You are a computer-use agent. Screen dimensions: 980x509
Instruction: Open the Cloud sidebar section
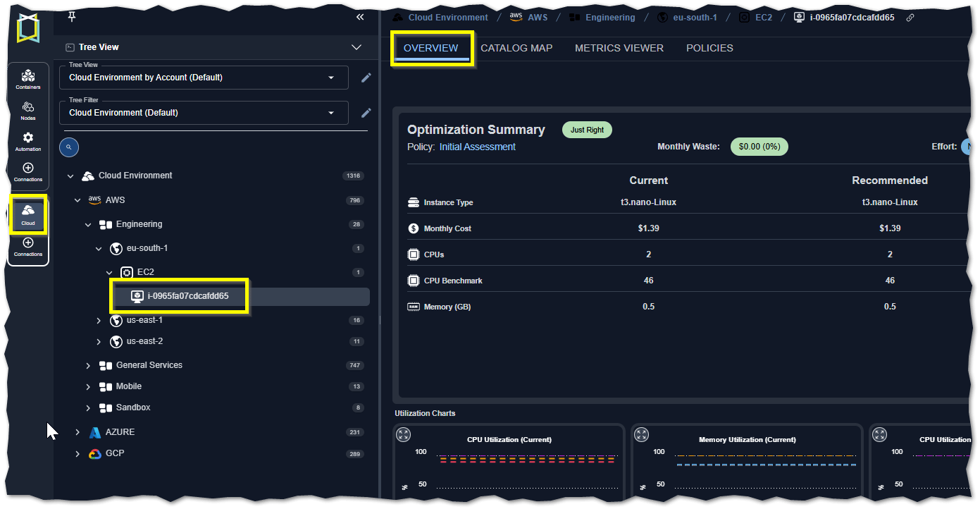coord(28,214)
